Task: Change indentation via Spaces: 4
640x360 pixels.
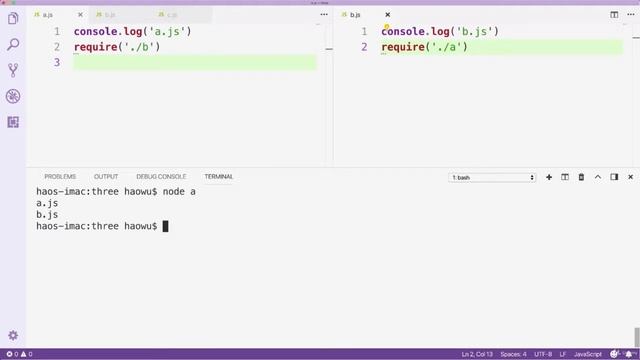Action: tap(513, 354)
